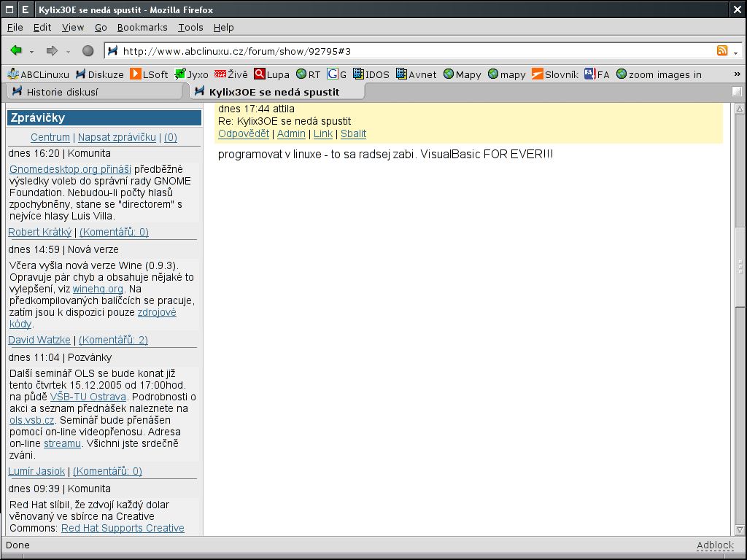
Task: Click the author link Robert Krátký
Action: click(x=40, y=232)
